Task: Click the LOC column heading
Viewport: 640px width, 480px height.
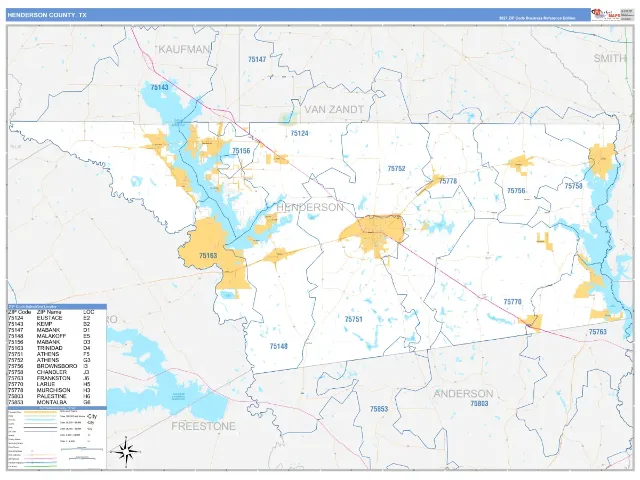Action: click(89, 312)
